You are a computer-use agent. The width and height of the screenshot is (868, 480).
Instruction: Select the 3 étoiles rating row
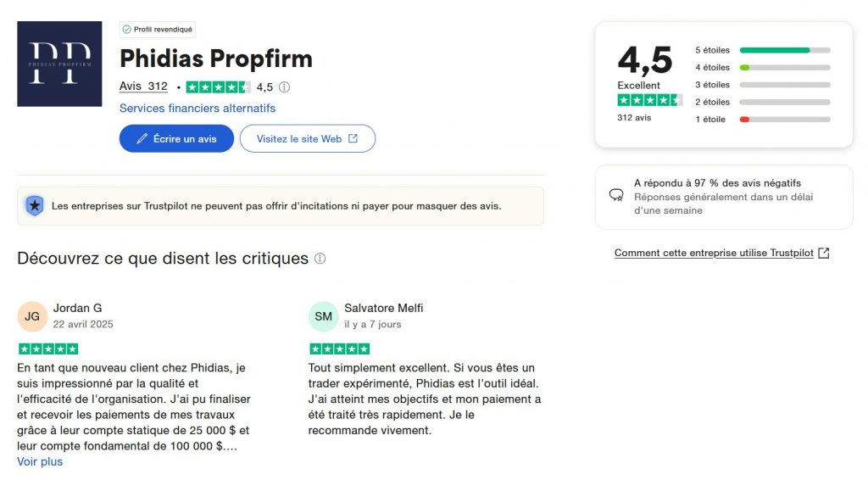coord(762,85)
